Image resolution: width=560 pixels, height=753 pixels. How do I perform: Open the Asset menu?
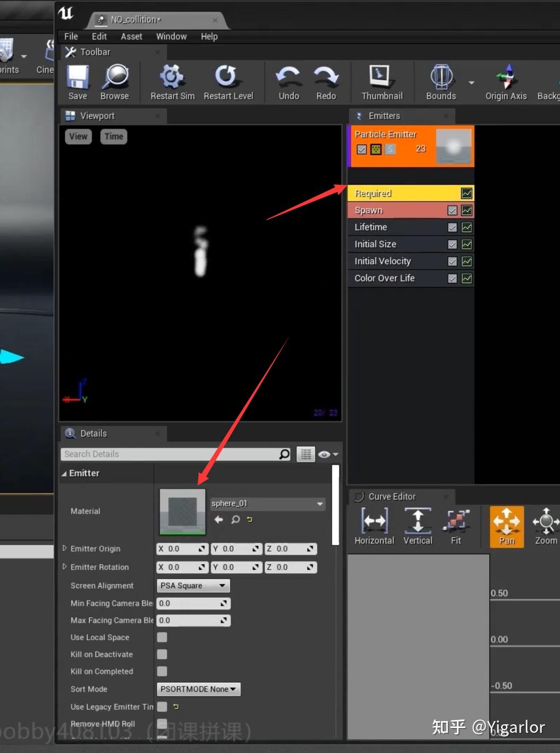pyautogui.click(x=131, y=36)
